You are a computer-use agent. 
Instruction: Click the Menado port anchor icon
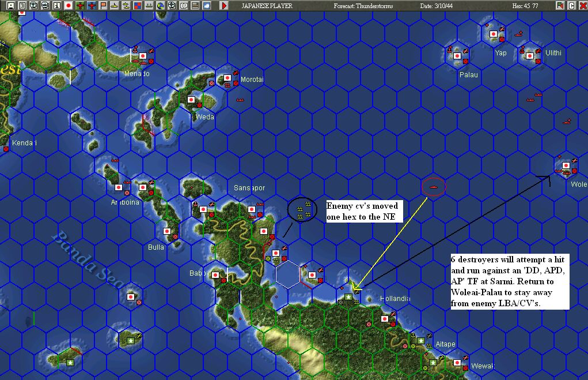135,49
